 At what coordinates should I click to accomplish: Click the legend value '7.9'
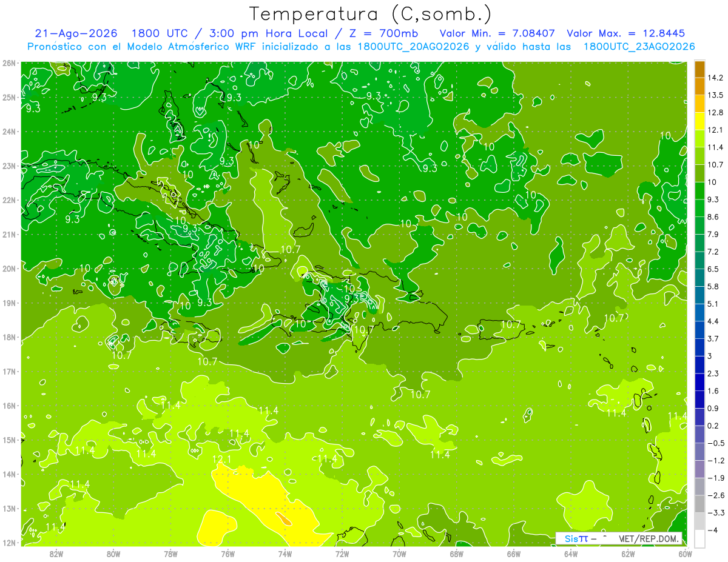coord(713,235)
